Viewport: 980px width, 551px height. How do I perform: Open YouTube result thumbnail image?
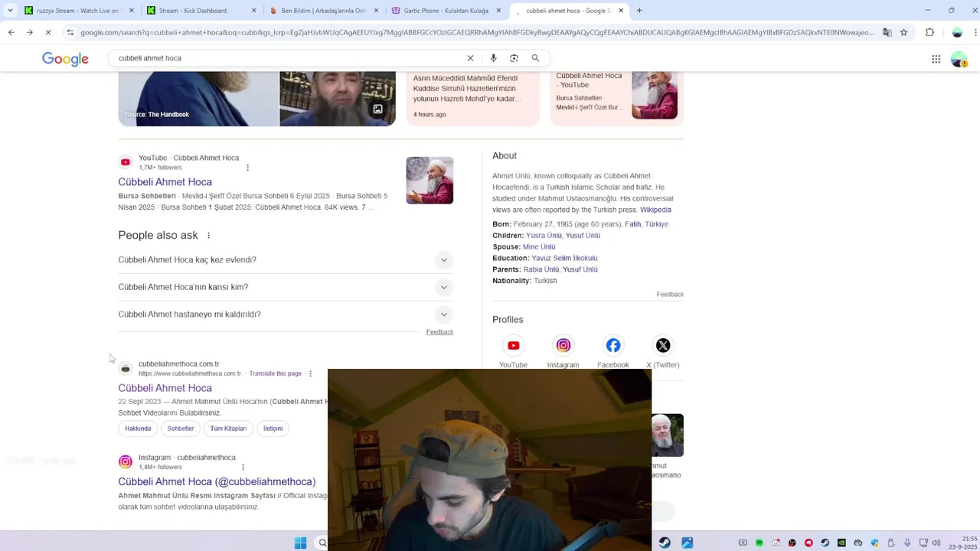pyautogui.click(x=430, y=181)
